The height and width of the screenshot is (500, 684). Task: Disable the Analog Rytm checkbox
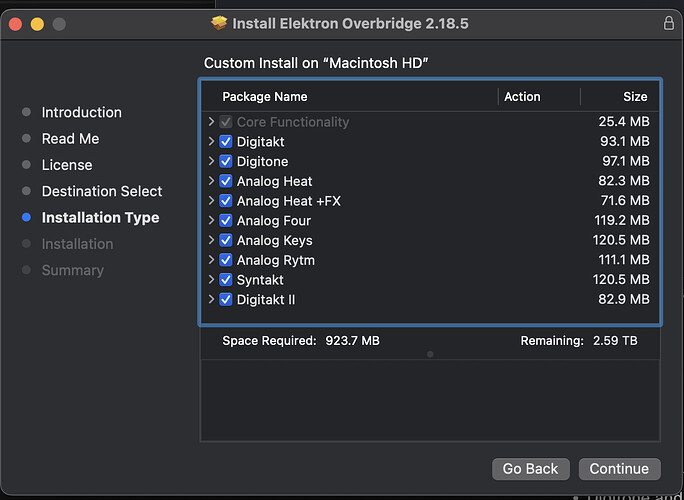226,260
